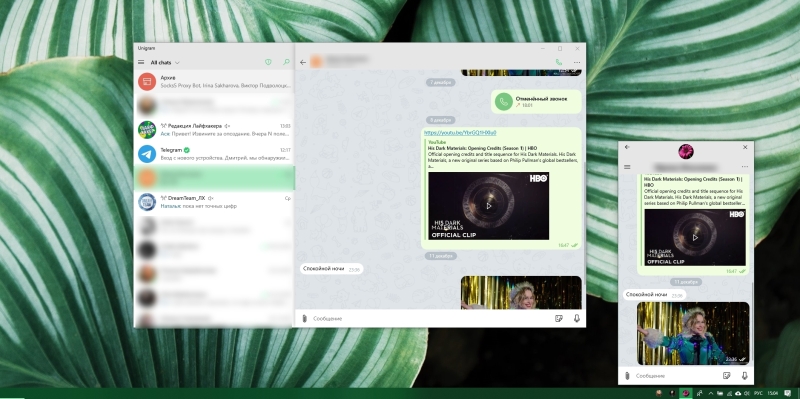The height and width of the screenshot is (399, 800).
Task: Open the hamburger menu in Unigram chat list
Action: 141,62
